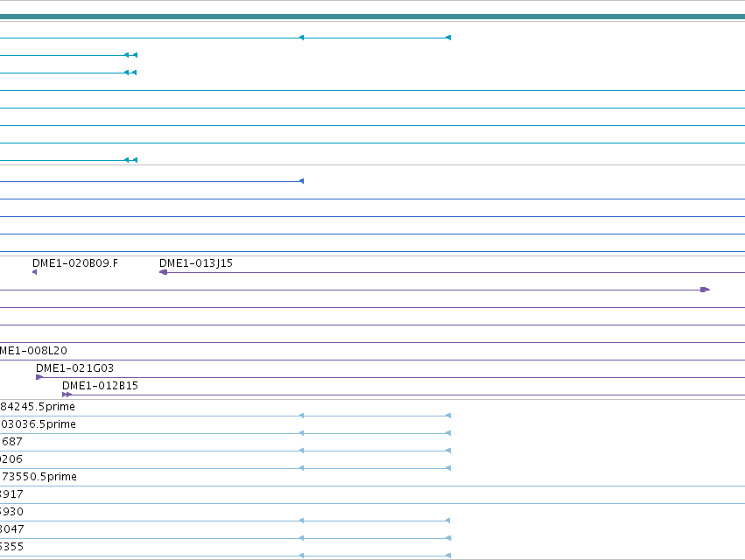The height and width of the screenshot is (560, 745).
Task: Select the label ending in 930
Action: (11, 512)
